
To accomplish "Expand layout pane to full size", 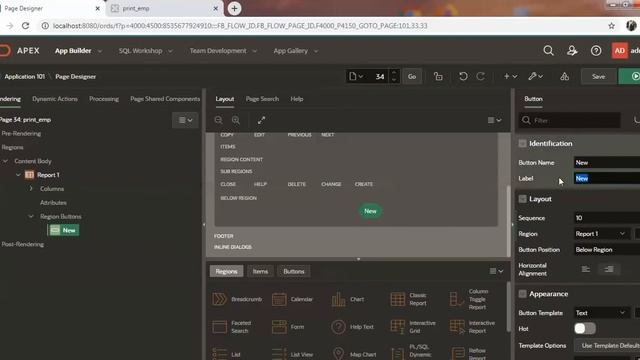I will [261, 120].
